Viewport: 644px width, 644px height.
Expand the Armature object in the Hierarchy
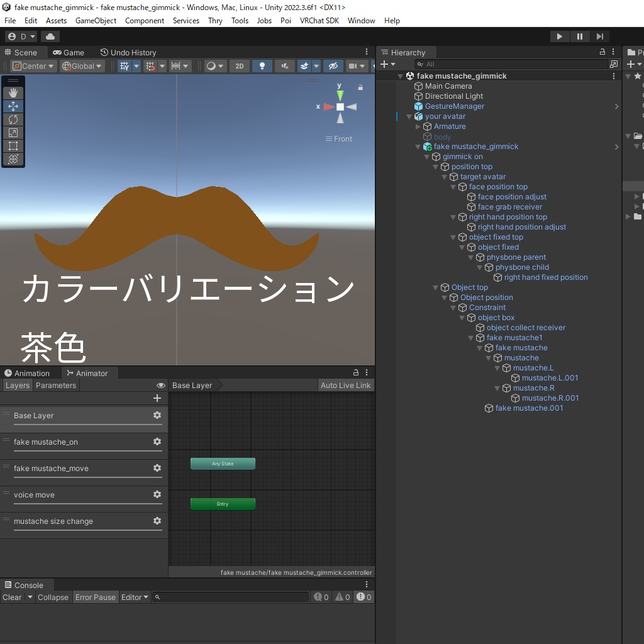(417, 126)
